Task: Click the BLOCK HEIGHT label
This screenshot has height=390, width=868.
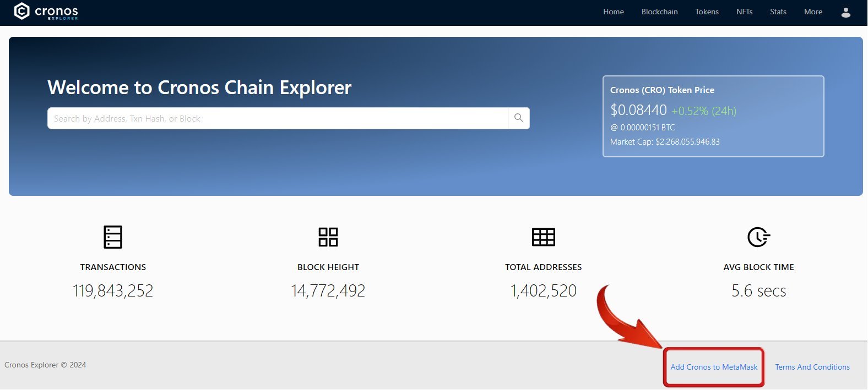Action: [x=328, y=267]
